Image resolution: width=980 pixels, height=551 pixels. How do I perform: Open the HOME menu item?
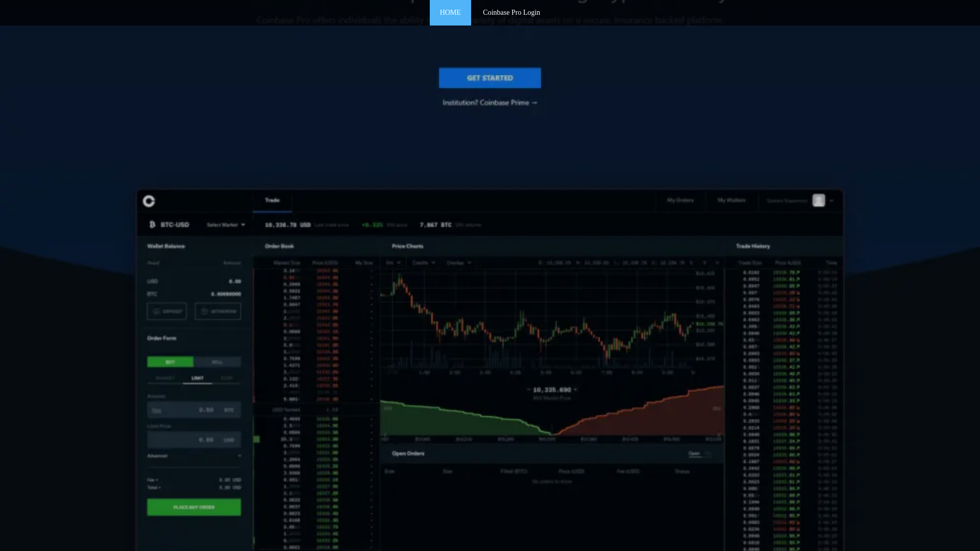coord(450,12)
